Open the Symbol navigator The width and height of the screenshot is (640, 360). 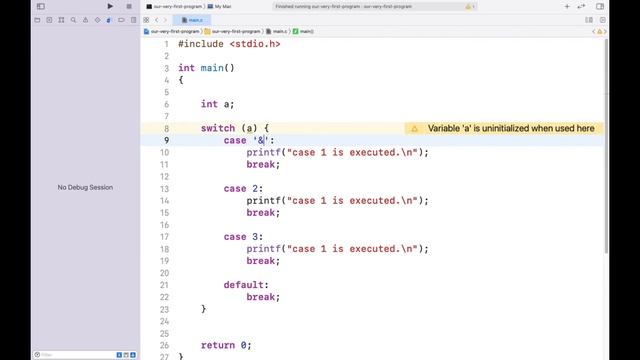point(61,20)
